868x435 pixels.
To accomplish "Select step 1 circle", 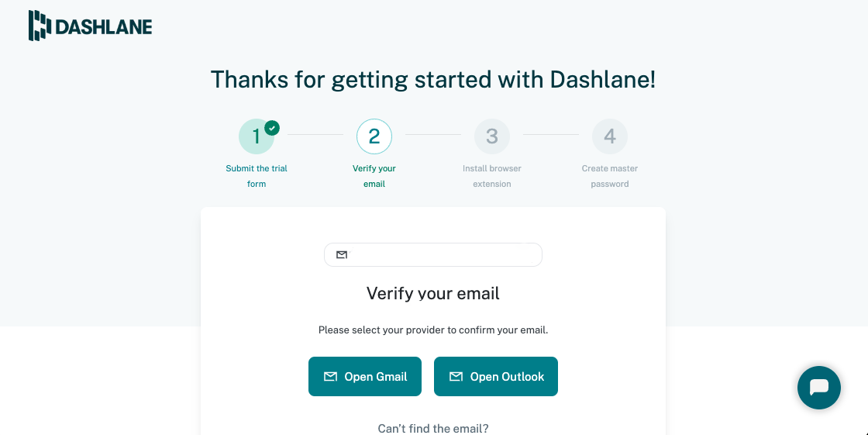I will tap(256, 137).
